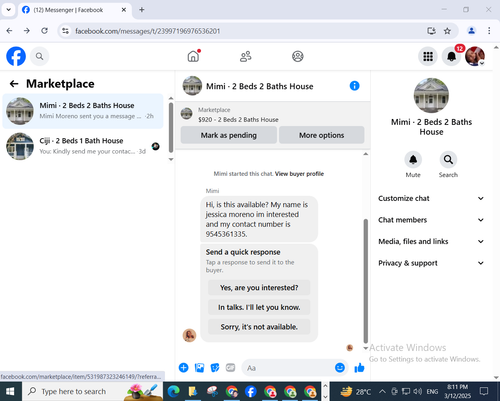Open the notifications bell with badge
The width and height of the screenshot is (500, 401).
click(x=452, y=56)
